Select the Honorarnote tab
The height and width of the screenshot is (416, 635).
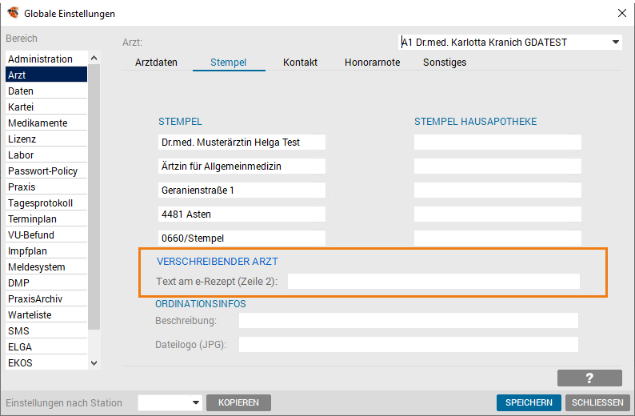pos(373,62)
